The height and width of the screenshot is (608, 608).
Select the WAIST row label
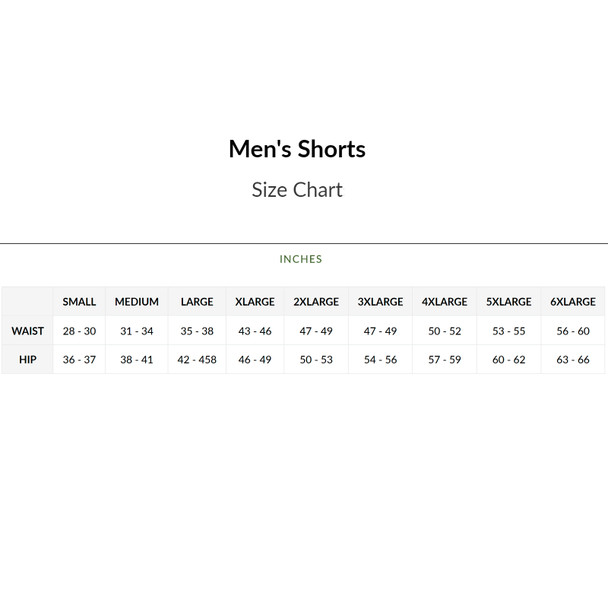[x=27, y=331]
